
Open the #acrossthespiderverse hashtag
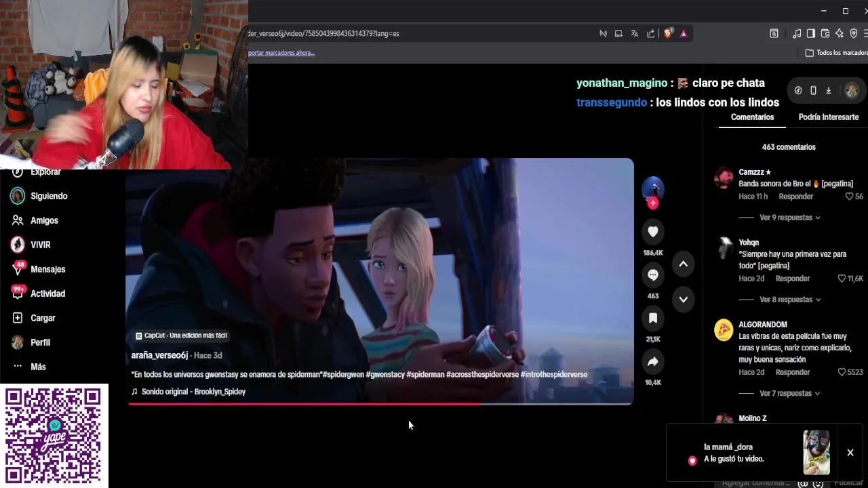[482, 374]
